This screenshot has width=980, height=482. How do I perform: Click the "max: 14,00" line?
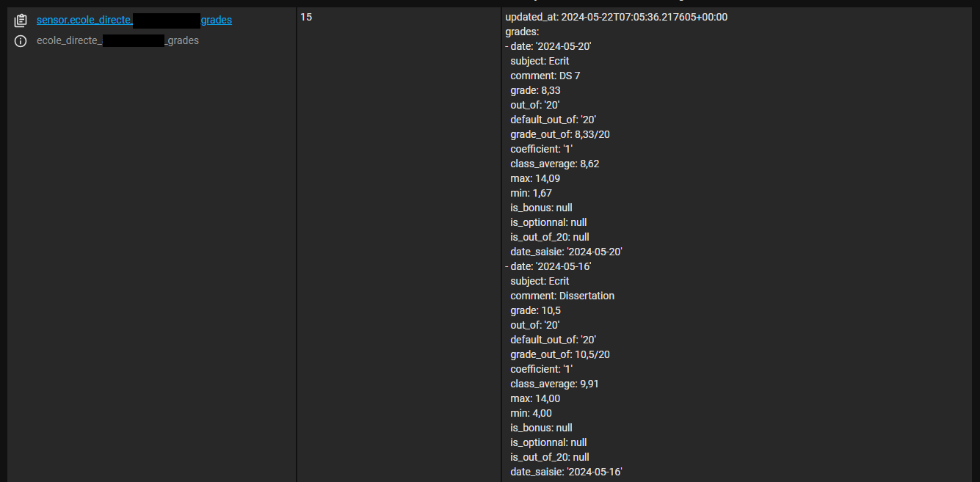(x=535, y=398)
